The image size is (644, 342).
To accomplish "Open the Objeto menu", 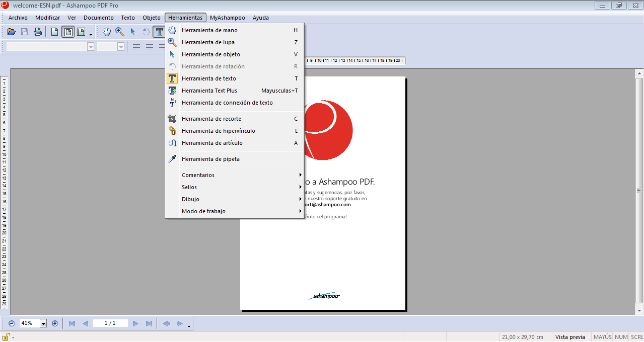I will point(152,18).
